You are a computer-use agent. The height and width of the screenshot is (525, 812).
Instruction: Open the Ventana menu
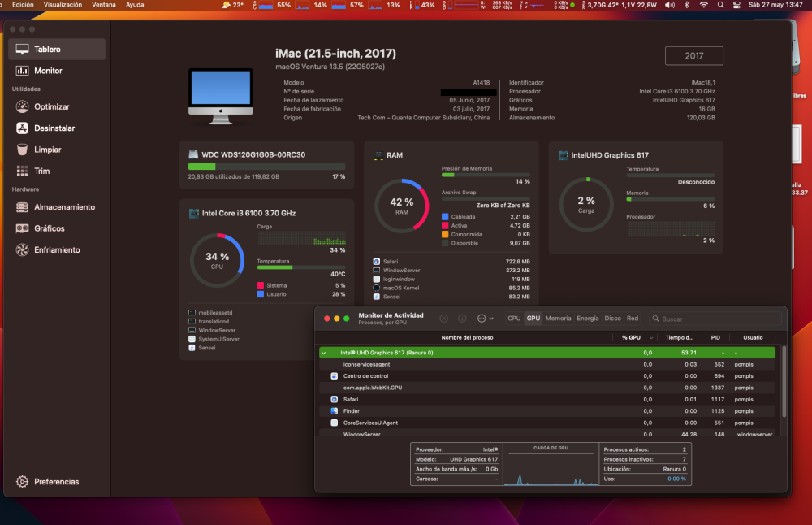point(104,5)
